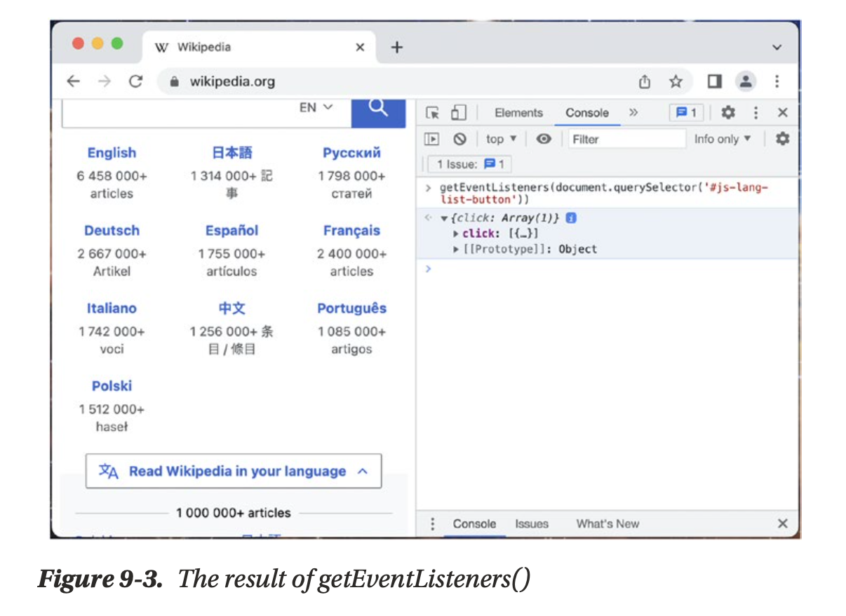Toggle the device toolbar icon
The height and width of the screenshot is (616, 846).
(x=458, y=113)
